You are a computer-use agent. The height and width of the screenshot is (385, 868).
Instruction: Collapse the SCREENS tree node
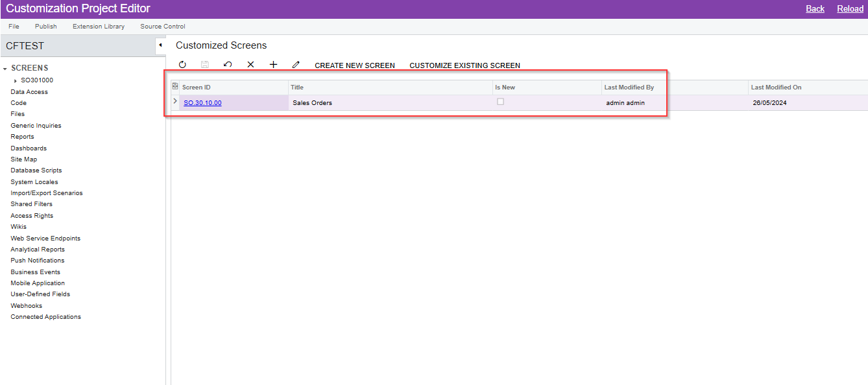[x=5, y=68]
